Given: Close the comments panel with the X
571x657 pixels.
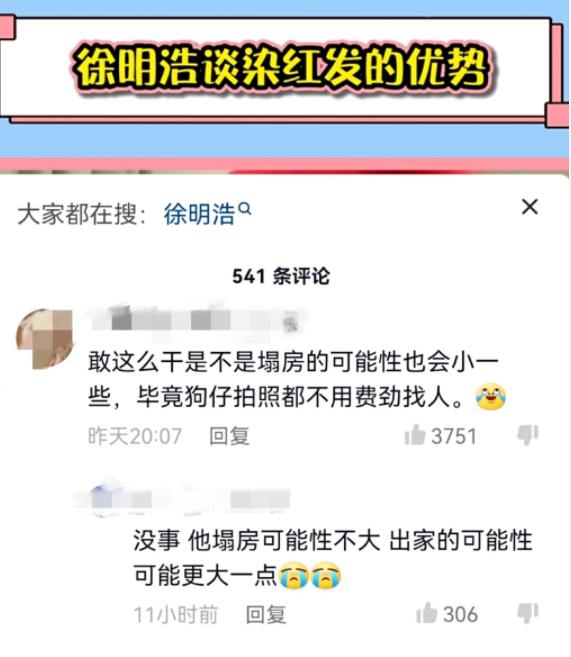Looking at the screenshot, I should [x=530, y=207].
